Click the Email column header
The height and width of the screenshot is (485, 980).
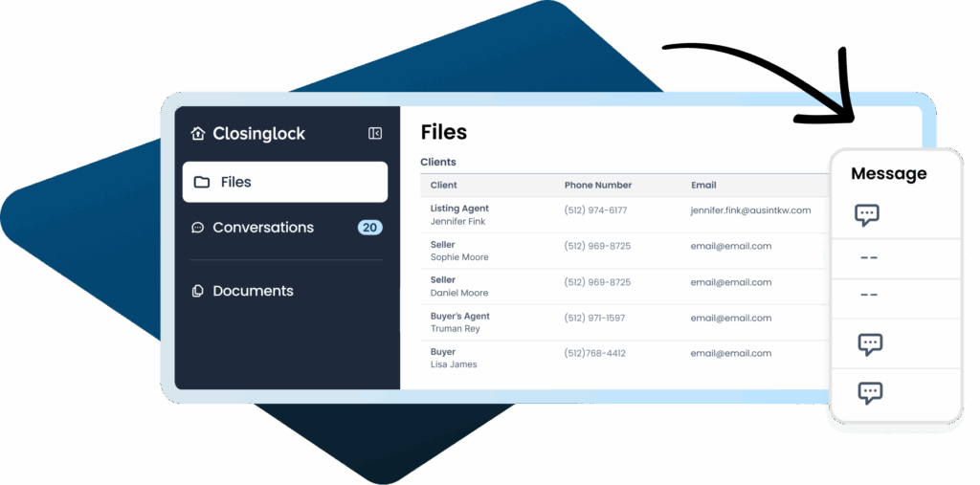coord(703,185)
